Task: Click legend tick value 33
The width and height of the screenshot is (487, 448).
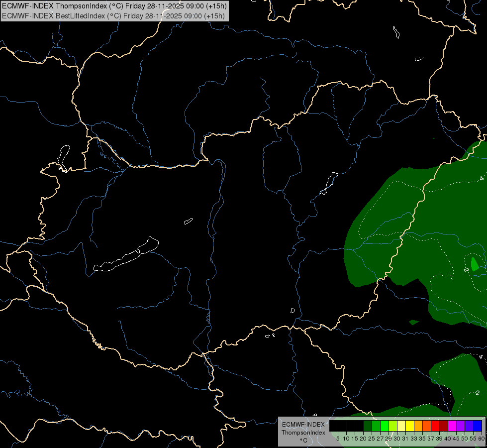Action: [x=414, y=439]
